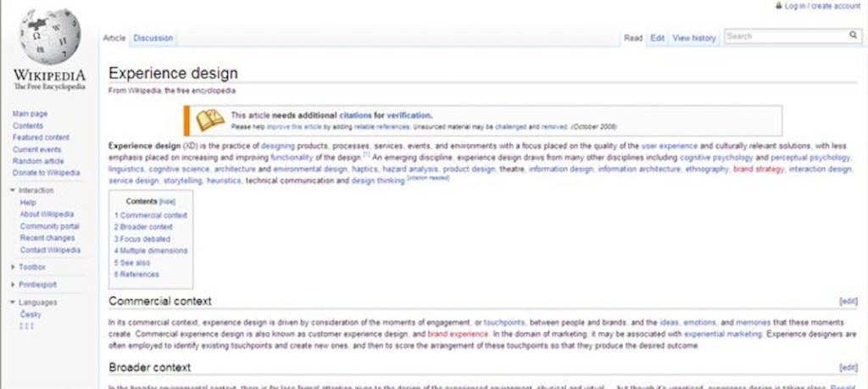This screenshot has width=868, height=389.
Task: Jump to Multiple dimensions in contents
Action: (151, 251)
